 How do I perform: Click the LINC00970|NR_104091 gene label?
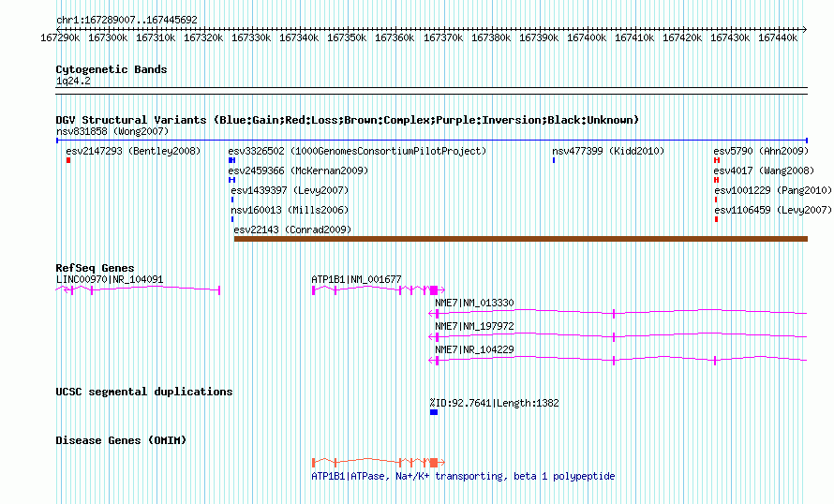(x=110, y=279)
